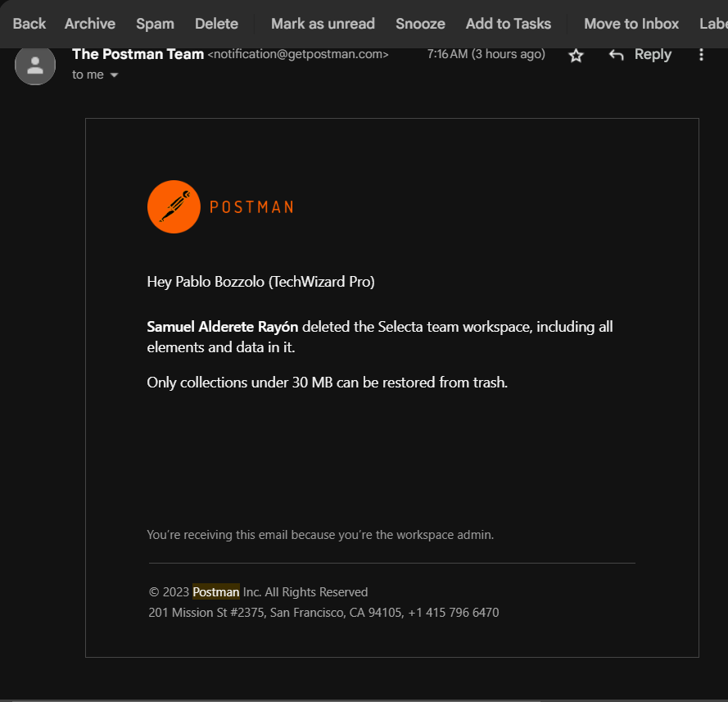728x702 pixels.
Task: Open the recipient dropdown arrow
Action: [113, 75]
